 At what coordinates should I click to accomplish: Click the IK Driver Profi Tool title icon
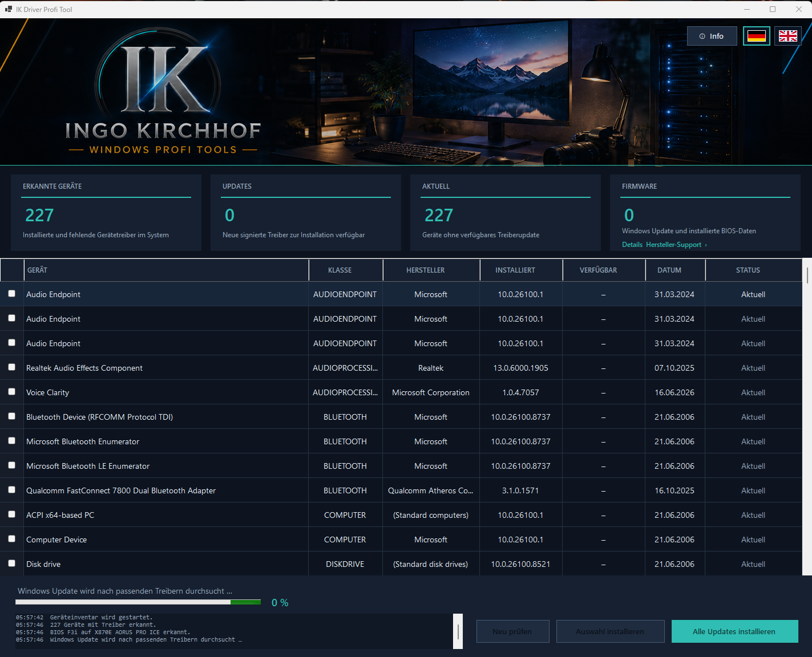pyautogui.click(x=9, y=9)
